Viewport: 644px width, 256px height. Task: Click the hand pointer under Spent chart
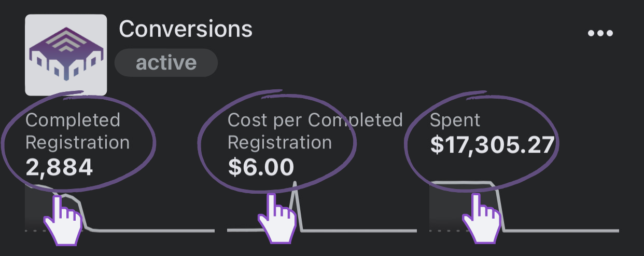(x=482, y=219)
